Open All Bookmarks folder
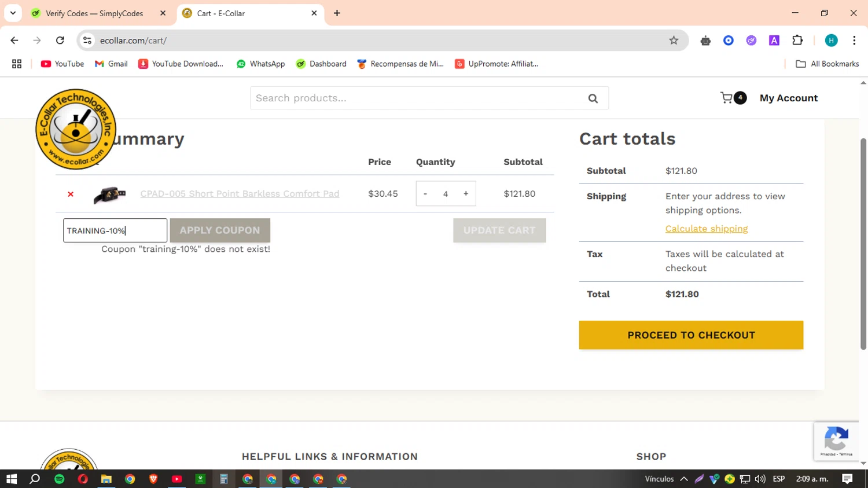 pos(827,64)
